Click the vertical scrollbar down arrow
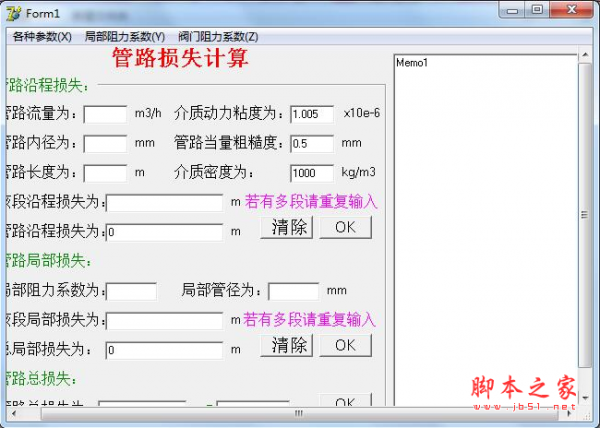This screenshot has width=600, height=428. click(585, 398)
